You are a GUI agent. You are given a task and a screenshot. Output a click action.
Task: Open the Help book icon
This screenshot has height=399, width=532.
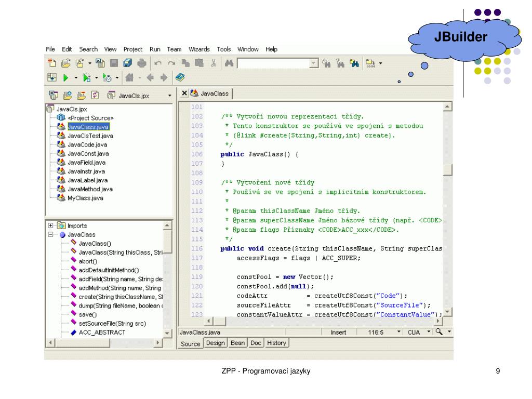click(180, 78)
